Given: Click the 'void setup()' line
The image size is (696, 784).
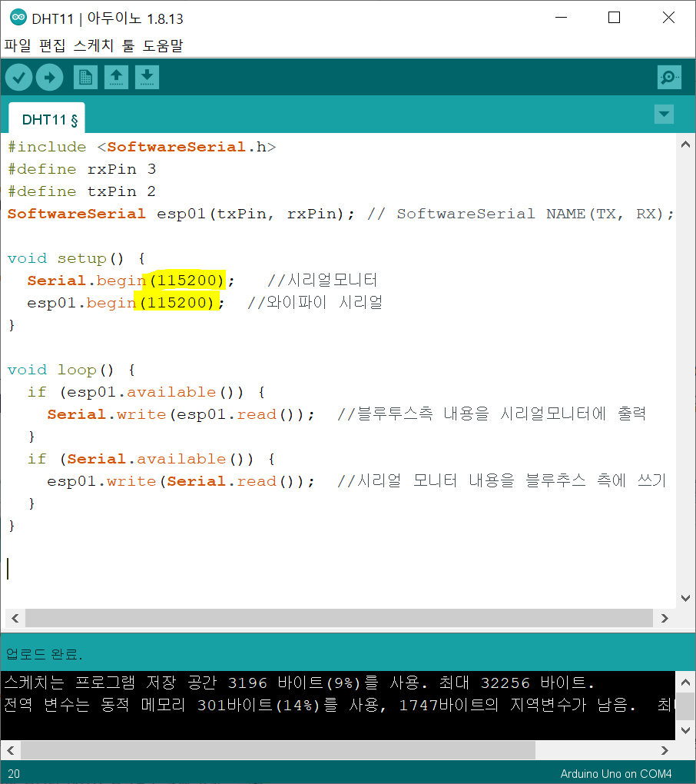Looking at the screenshot, I should pyautogui.click(x=77, y=258).
